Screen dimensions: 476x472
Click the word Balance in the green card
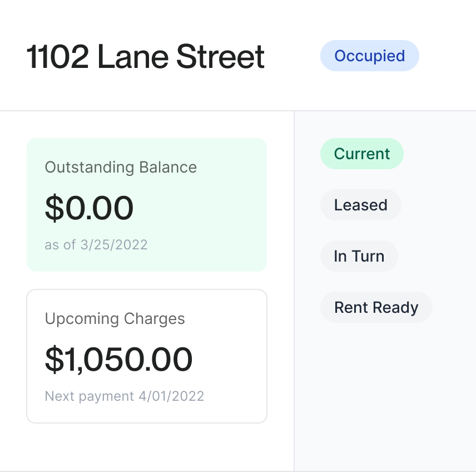point(168,167)
